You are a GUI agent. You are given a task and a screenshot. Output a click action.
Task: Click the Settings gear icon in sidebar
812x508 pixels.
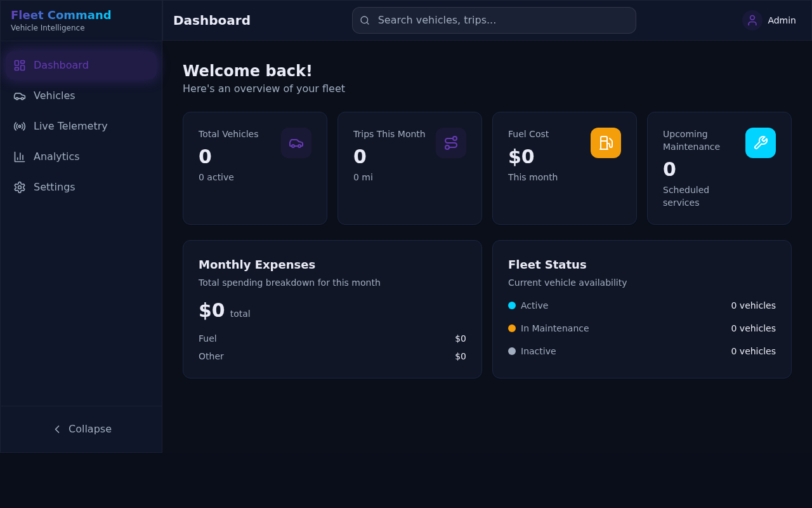(x=20, y=187)
